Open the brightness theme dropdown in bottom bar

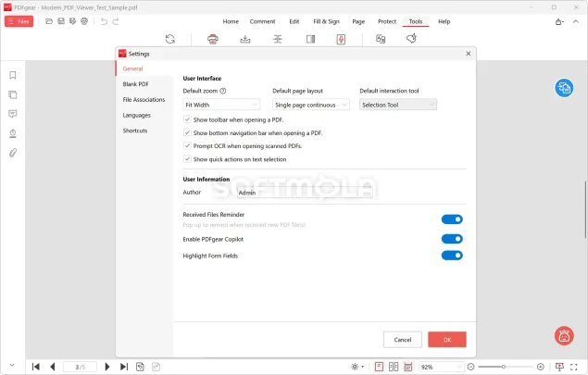(x=357, y=367)
